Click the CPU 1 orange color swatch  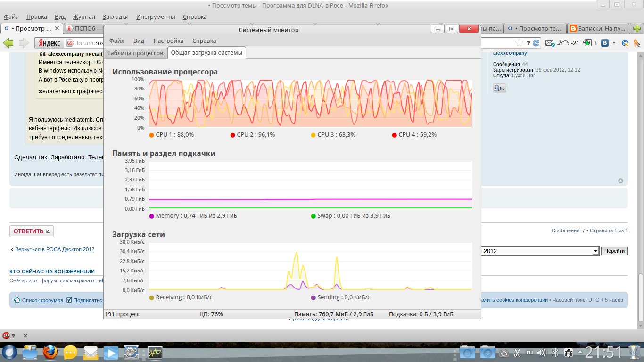click(x=151, y=135)
